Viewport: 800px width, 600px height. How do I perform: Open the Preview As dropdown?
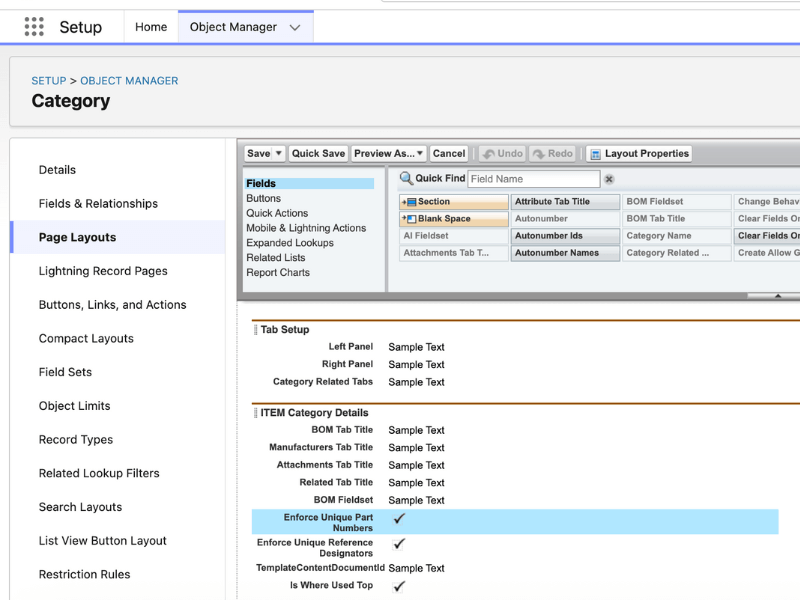click(388, 154)
